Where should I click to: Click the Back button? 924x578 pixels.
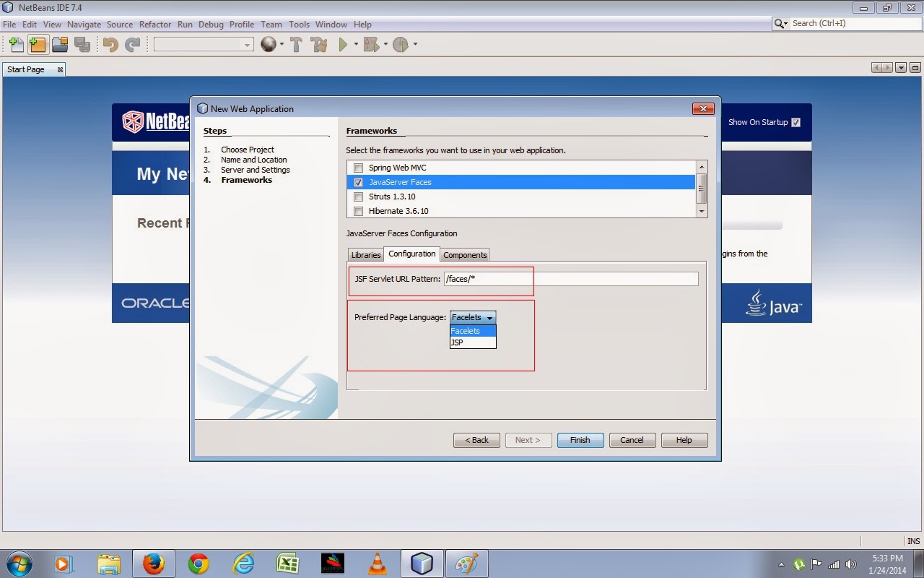pos(476,440)
